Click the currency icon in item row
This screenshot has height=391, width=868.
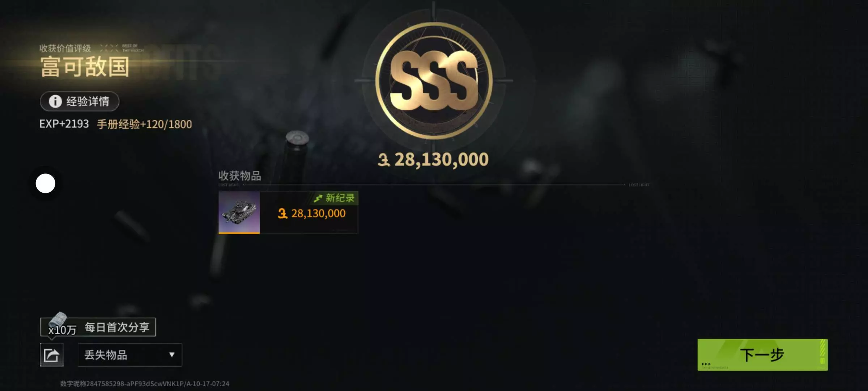coord(282,214)
